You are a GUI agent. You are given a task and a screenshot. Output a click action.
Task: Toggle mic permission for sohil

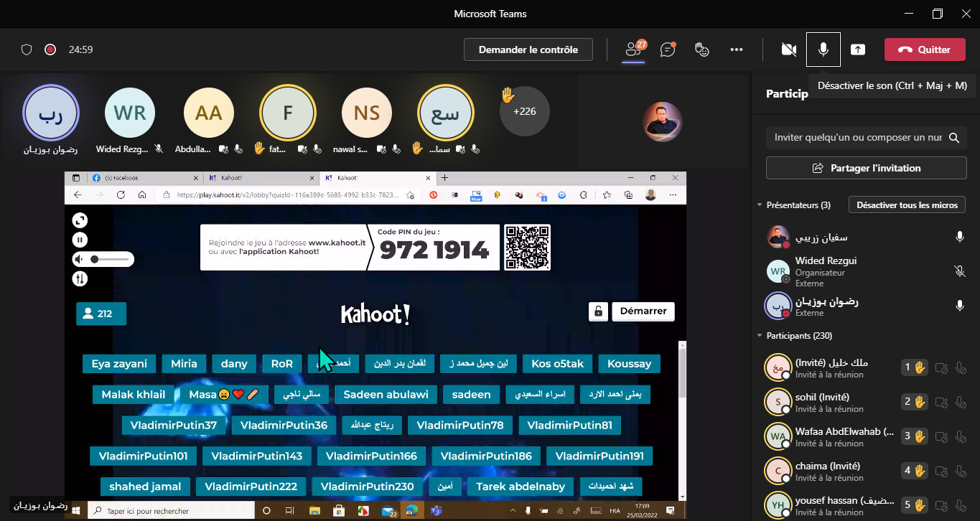962,403
